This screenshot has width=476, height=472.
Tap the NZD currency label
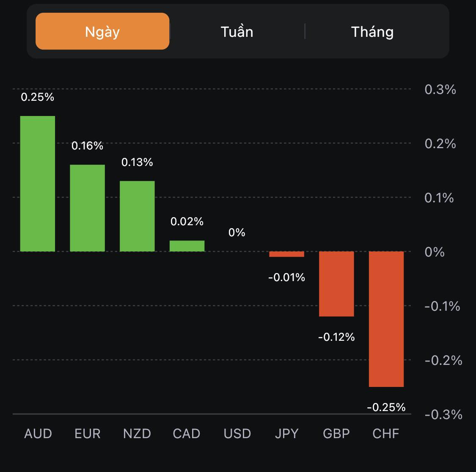click(137, 434)
